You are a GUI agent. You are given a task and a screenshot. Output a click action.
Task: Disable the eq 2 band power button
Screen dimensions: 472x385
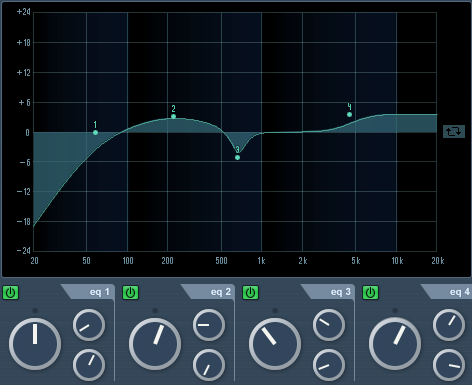coord(130,293)
